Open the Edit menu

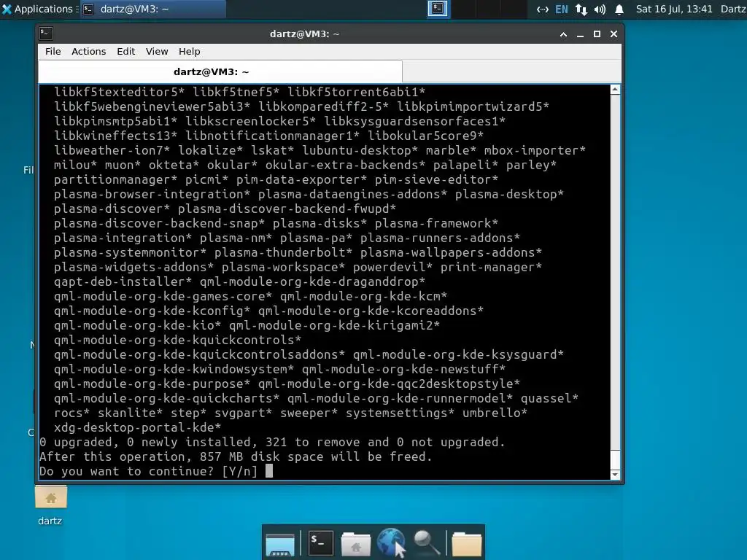click(125, 52)
